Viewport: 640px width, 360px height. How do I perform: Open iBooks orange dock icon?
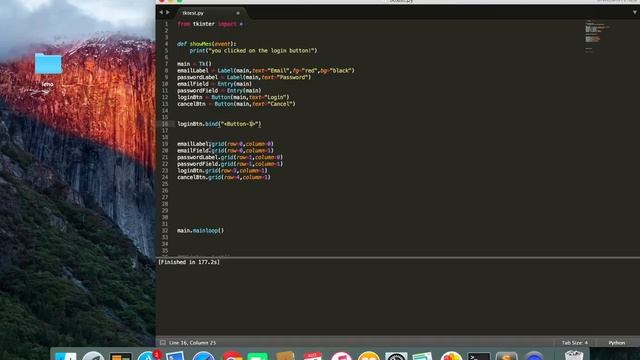click(x=369, y=356)
